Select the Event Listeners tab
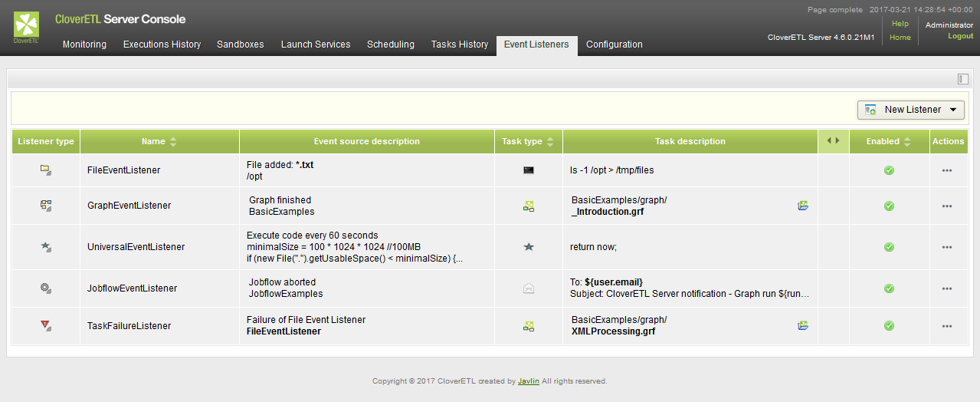 [x=536, y=44]
